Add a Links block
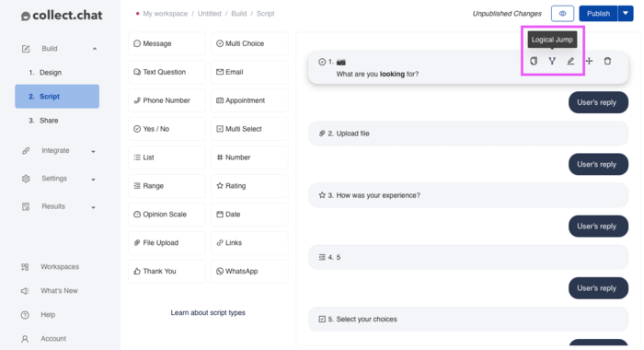 click(249, 242)
